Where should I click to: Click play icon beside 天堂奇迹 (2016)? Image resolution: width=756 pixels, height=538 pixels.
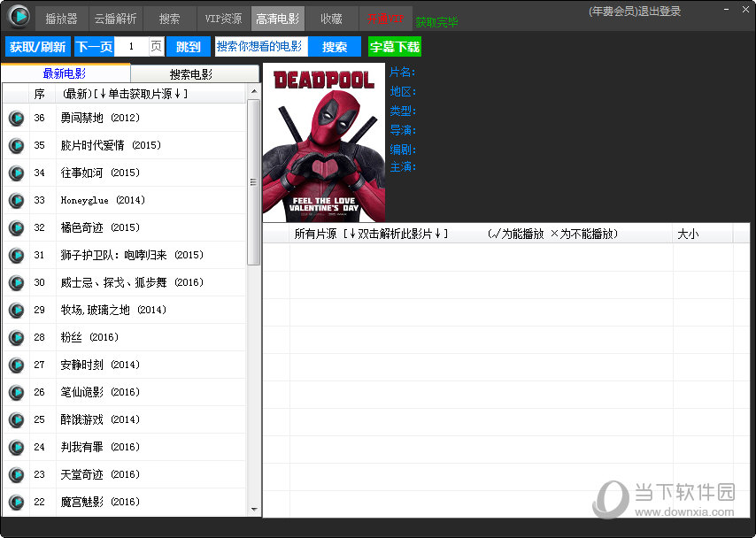click(x=17, y=475)
